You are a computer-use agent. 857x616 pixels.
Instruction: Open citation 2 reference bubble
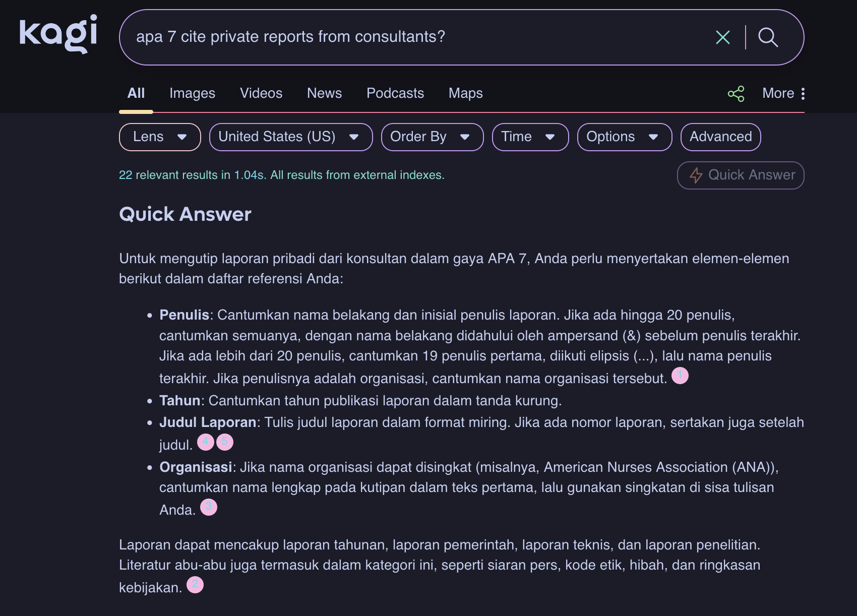[195, 585]
